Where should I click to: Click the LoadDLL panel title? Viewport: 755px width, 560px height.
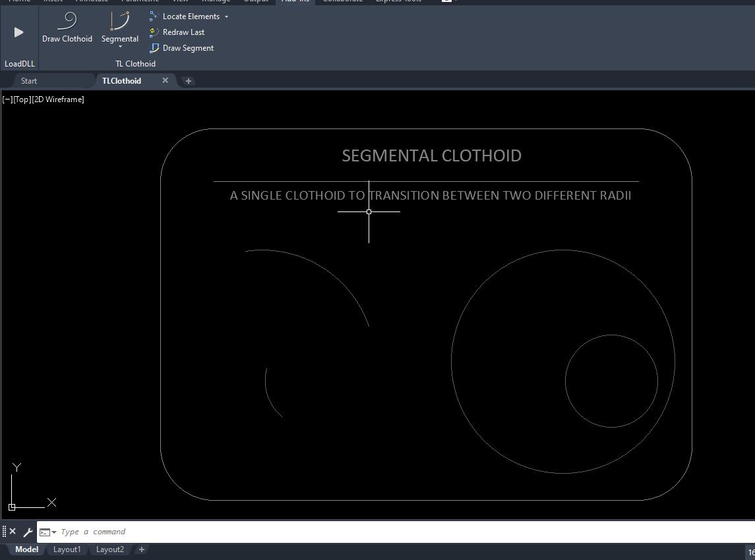tap(20, 63)
